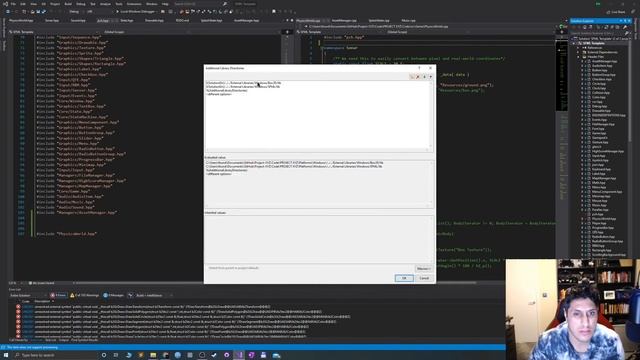This screenshot has height=360, width=640.
Task: Toggle the Warnings filter in Error List
Action: coord(84,295)
